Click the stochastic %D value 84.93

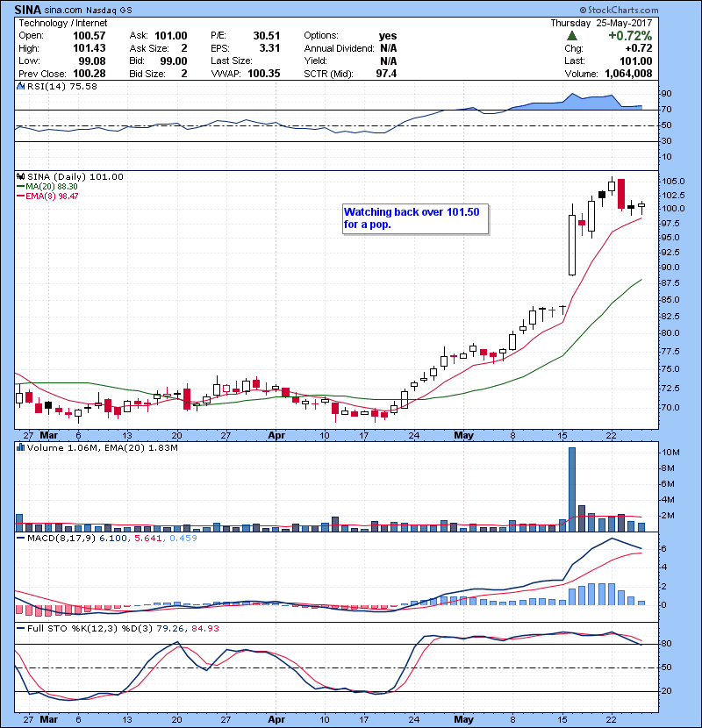click(x=204, y=629)
